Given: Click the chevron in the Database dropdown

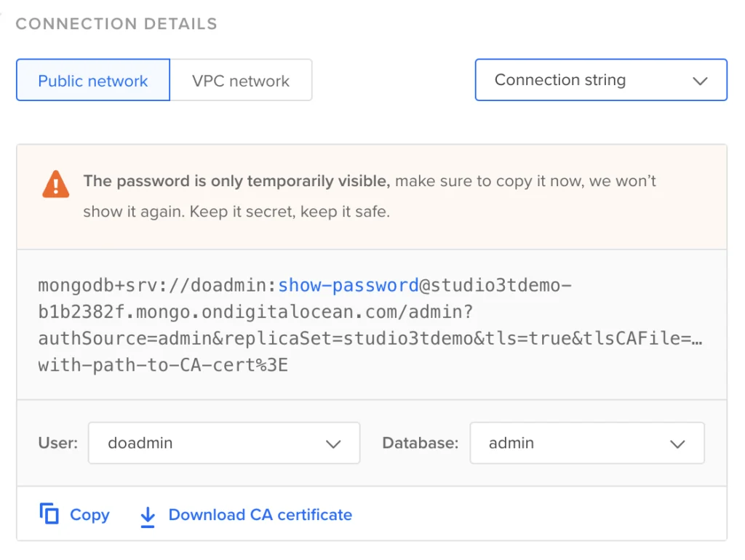Looking at the screenshot, I should (x=677, y=444).
